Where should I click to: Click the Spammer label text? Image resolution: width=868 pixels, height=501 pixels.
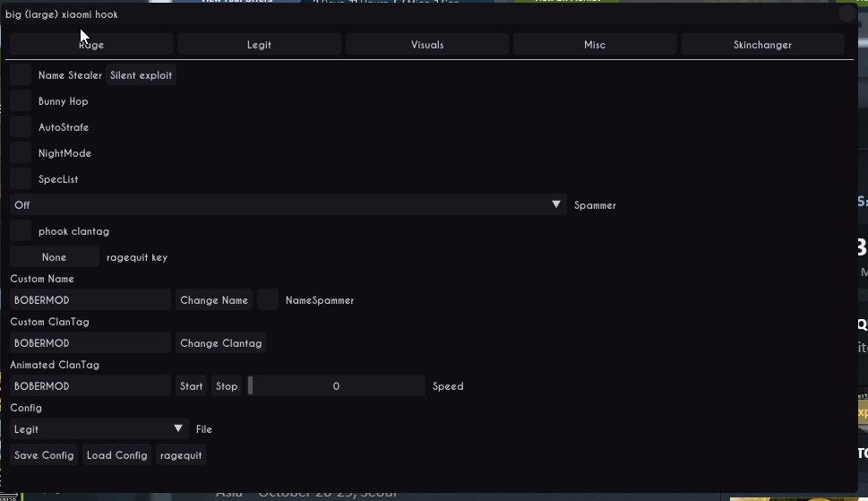pyautogui.click(x=595, y=205)
